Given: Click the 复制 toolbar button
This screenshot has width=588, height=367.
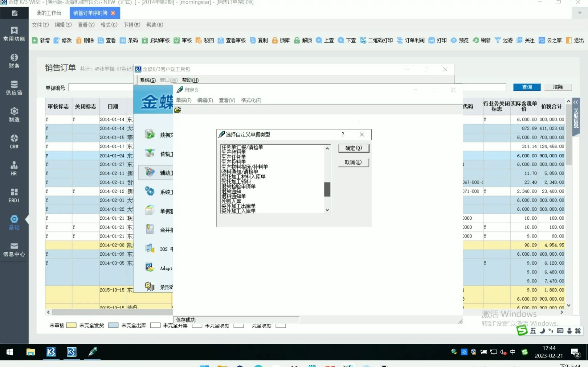Looking at the screenshot, I should 259,40.
